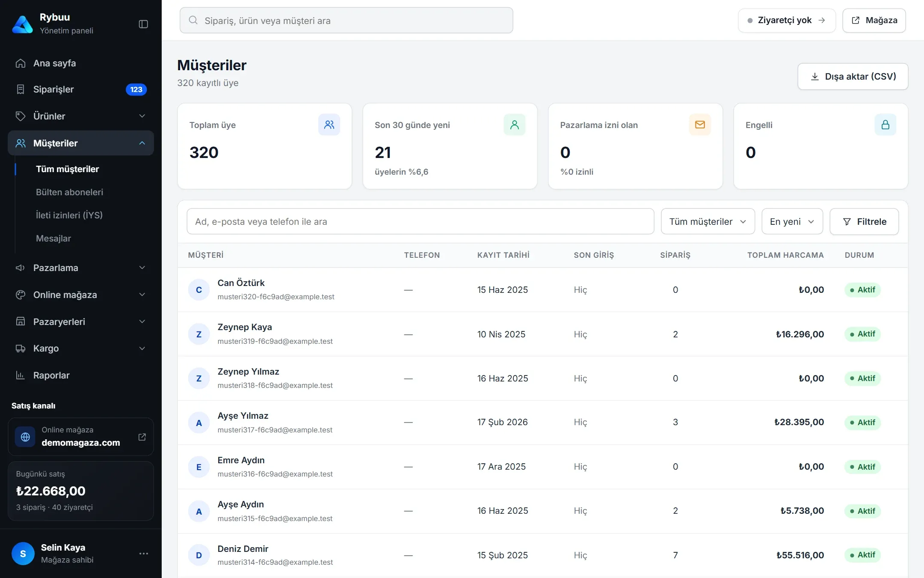This screenshot has height=578, width=924.
Task: Expand the Ürünler menu chevron
Action: 142,116
